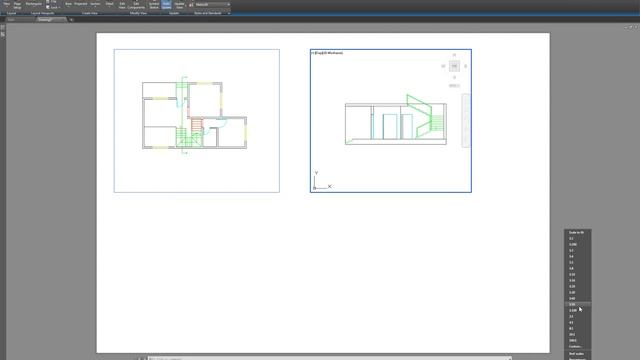Click the Symbol Sketch button
The width and height of the screenshot is (640, 360).
[x=154, y=5]
